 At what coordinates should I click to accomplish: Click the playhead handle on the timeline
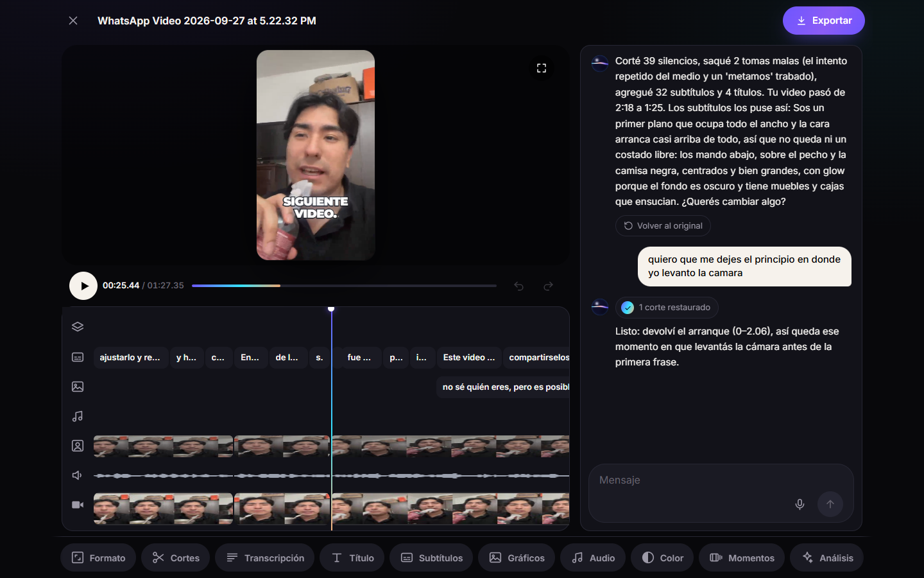tap(331, 310)
